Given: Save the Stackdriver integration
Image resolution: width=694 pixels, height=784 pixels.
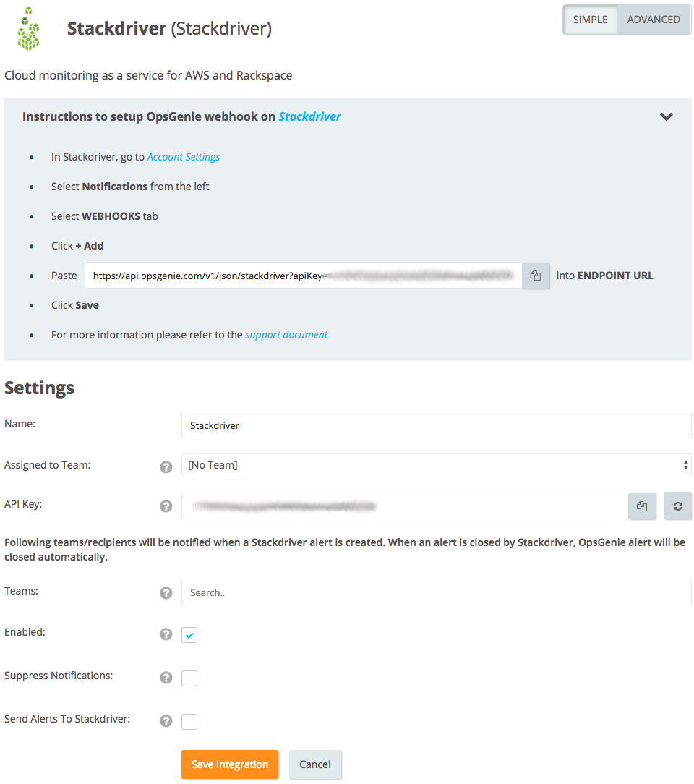Looking at the screenshot, I should (230, 764).
